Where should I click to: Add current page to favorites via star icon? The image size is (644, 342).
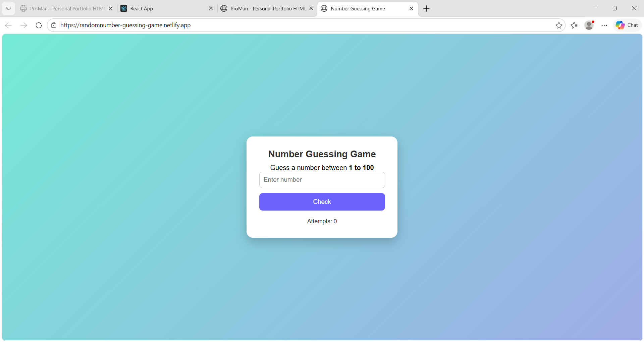pyautogui.click(x=559, y=25)
